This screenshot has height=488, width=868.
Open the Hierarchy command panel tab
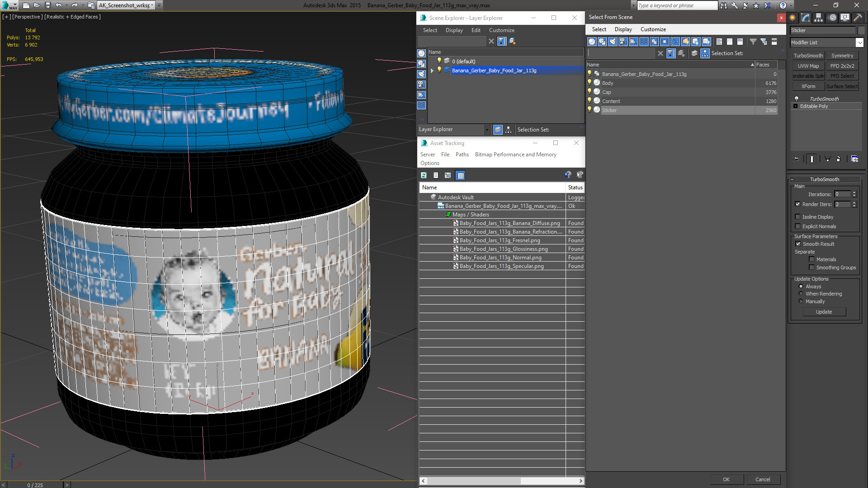point(818,18)
